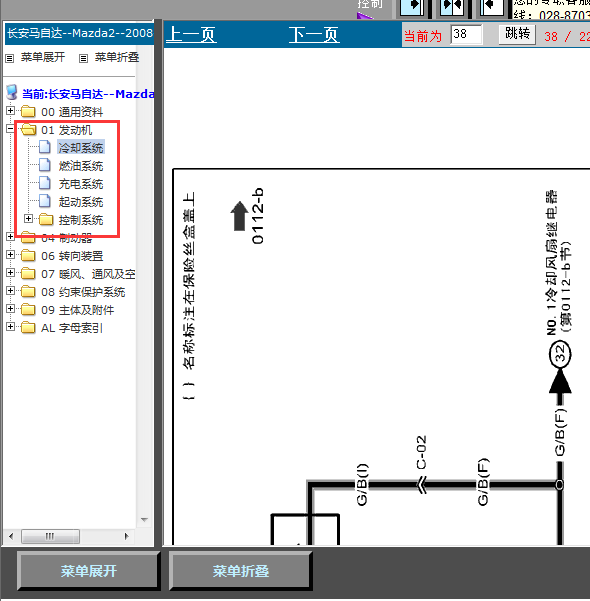Click the computer icon beside 当前:长安马自达
This screenshot has width=590, height=601.
(12, 93)
